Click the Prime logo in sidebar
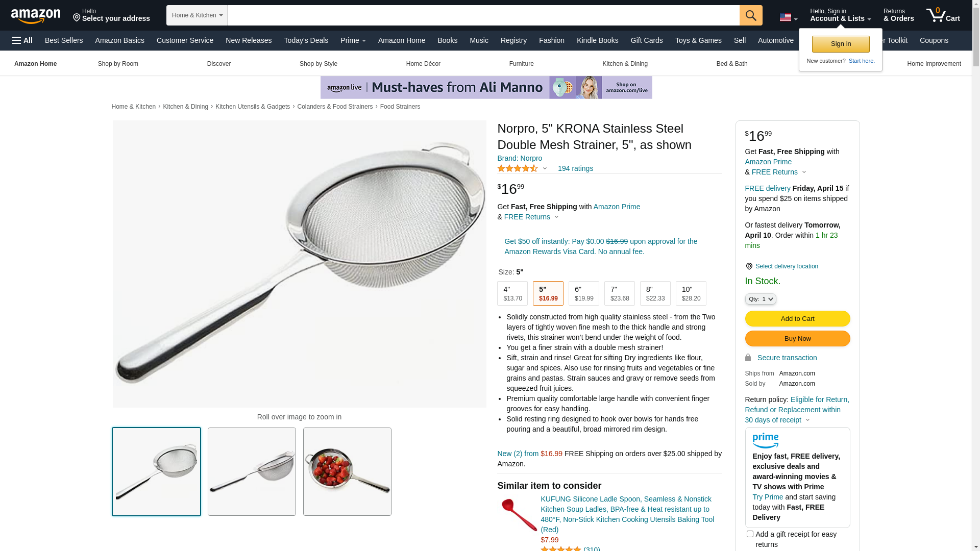This screenshot has width=980, height=551. click(x=765, y=440)
